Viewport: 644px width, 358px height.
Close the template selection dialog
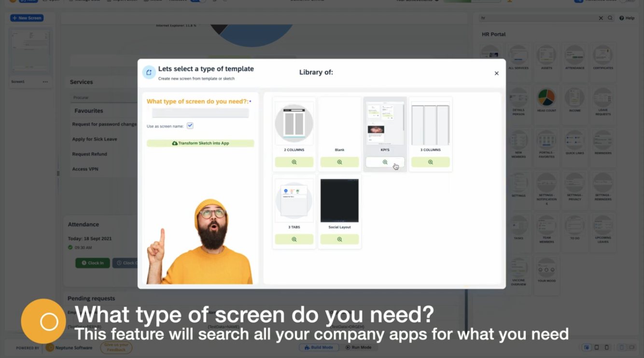tap(496, 73)
